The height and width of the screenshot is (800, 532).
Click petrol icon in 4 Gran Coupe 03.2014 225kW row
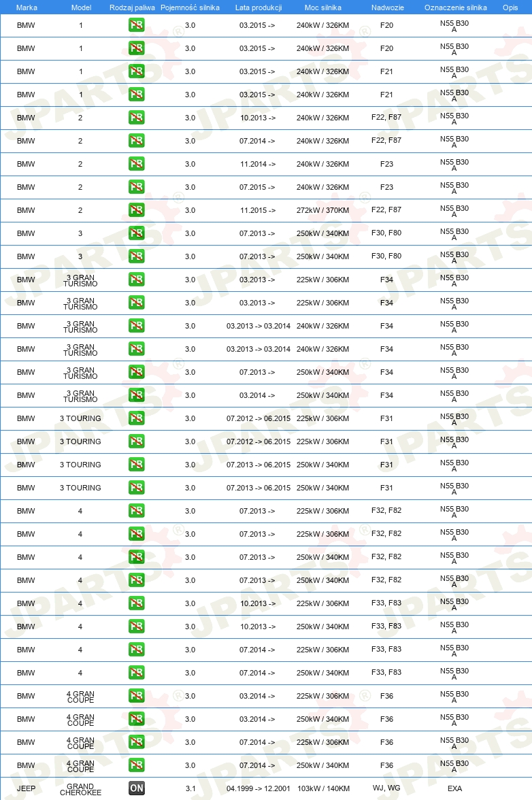tap(136, 696)
